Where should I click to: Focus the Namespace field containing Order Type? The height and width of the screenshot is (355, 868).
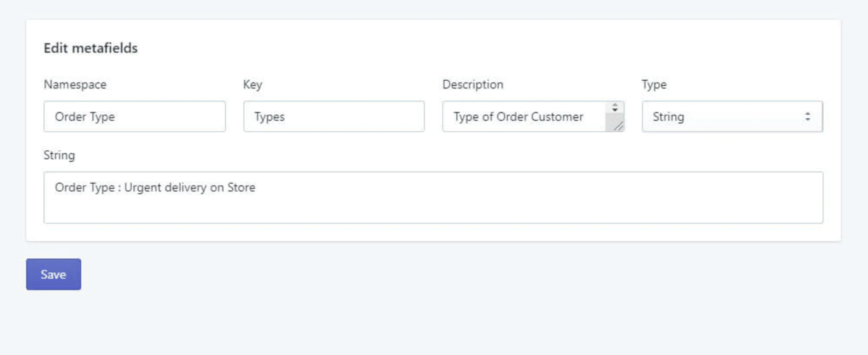pyautogui.click(x=134, y=117)
